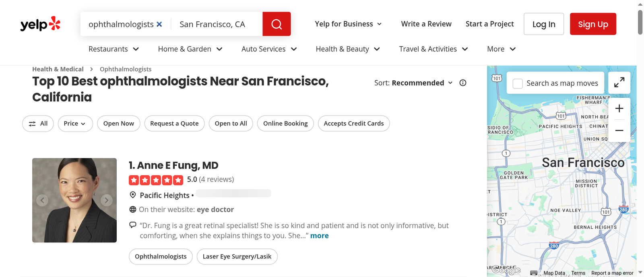Select the Laser Eye Surgery/Lasik tag
The width and height of the screenshot is (644, 277).
coord(237,256)
